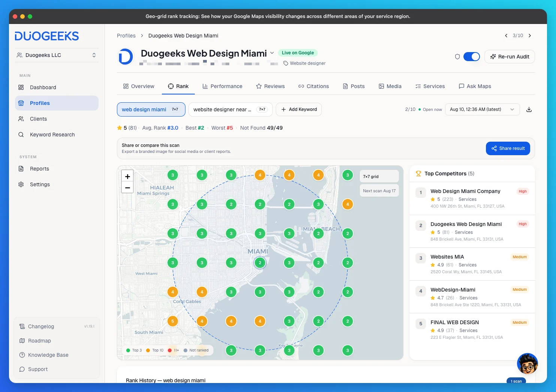This screenshot has height=392, width=556.
Task: Open the Ask Maps tab
Action: pos(475,86)
